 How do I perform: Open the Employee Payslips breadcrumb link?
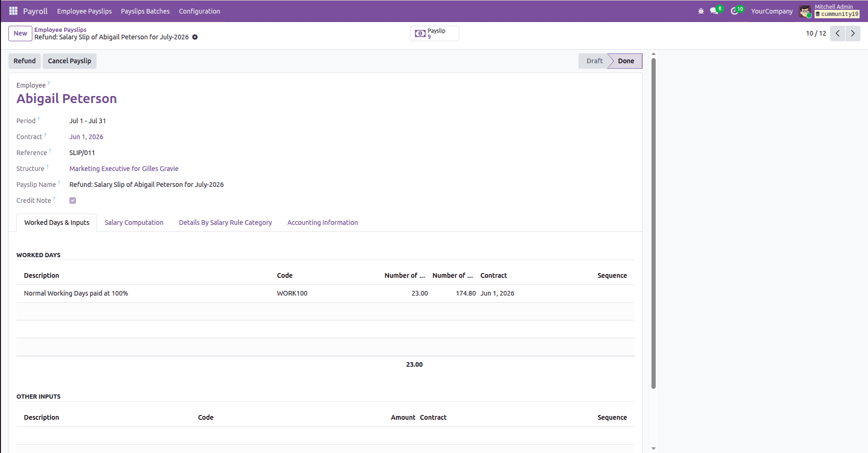60,30
